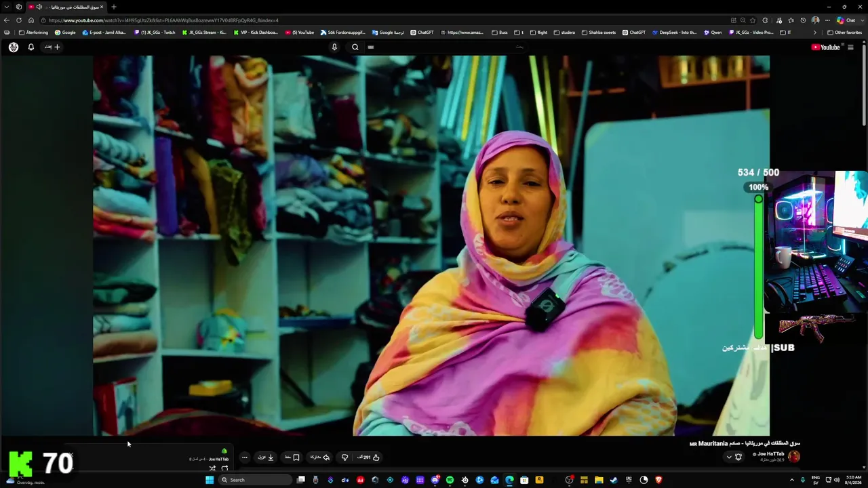Expand the system tray hidden icons
Viewport: 868px width, 488px height.
click(x=791, y=480)
